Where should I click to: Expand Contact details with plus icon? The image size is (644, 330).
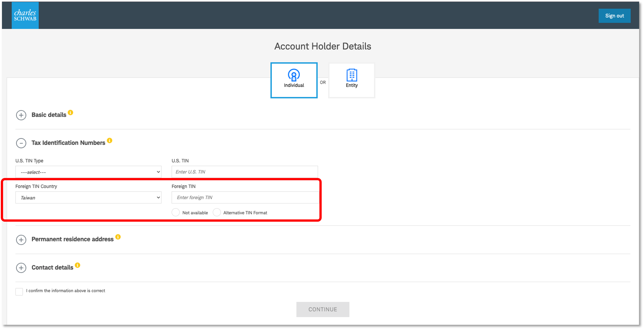coord(21,268)
